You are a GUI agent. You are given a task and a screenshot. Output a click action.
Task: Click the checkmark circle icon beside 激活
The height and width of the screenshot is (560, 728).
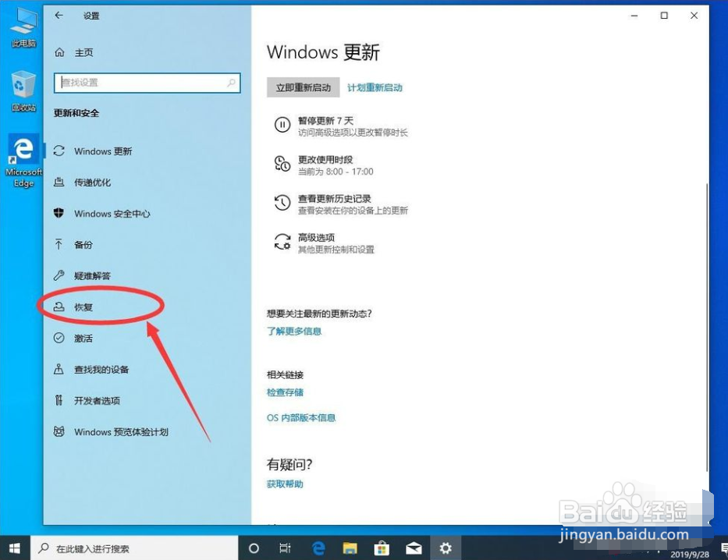click(59, 338)
